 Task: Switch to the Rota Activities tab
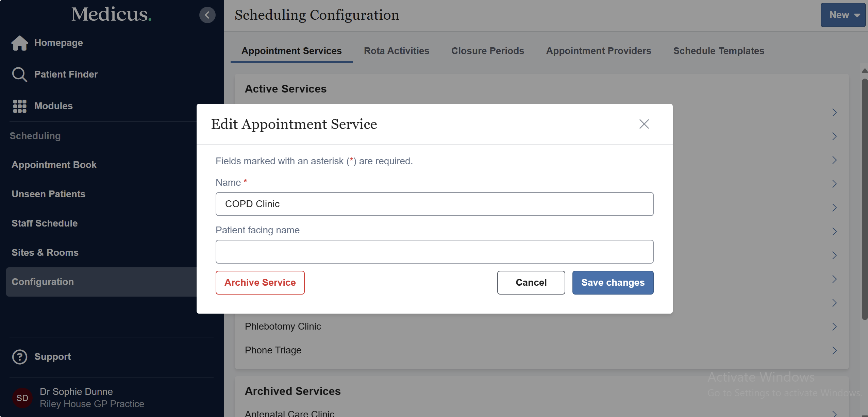pos(396,51)
